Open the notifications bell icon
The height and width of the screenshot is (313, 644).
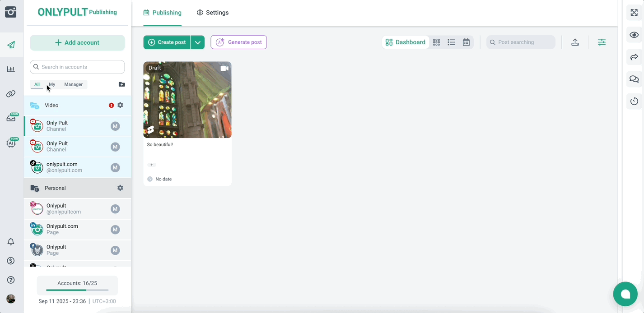point(11,242)
